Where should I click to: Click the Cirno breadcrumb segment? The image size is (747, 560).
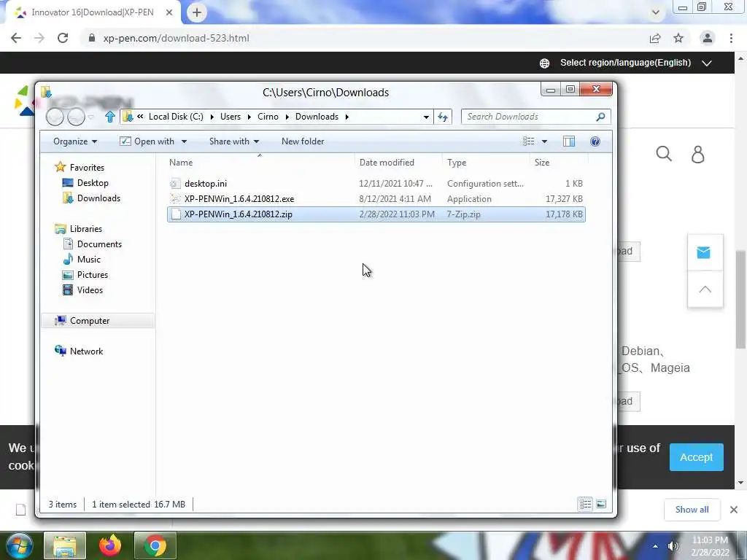tap(268, 117)
